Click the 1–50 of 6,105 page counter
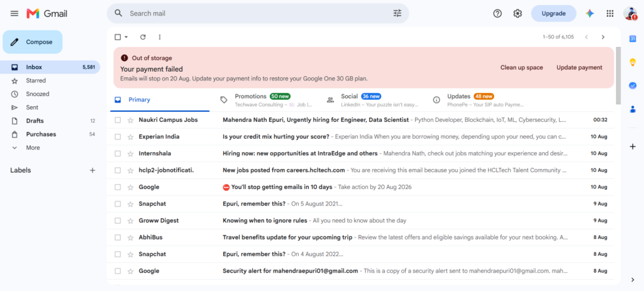The width and height of the screenshot is (644, 291). pos(558,37)
